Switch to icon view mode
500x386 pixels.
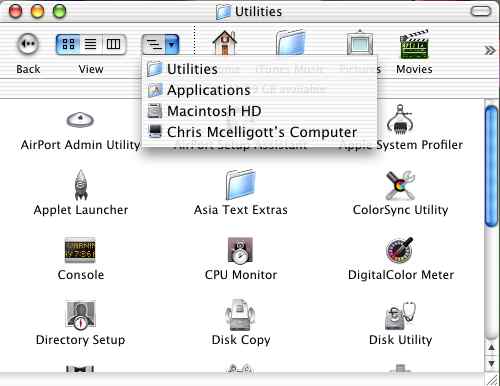(x=68, y=44)
